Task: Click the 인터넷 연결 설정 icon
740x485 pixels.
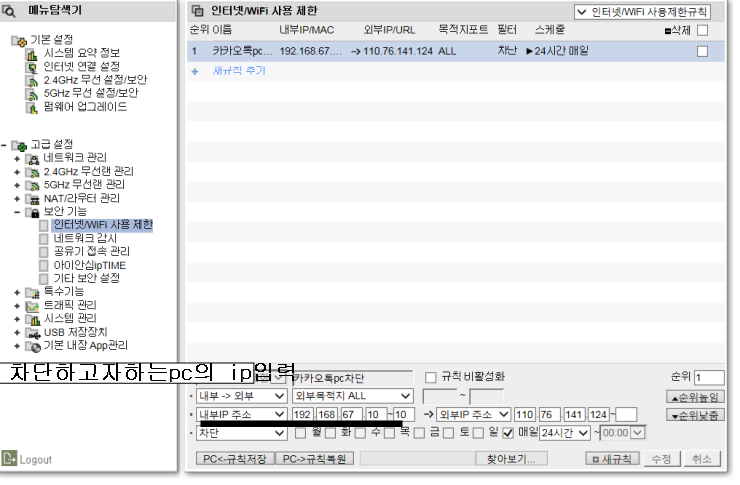Action: (32, 67)
